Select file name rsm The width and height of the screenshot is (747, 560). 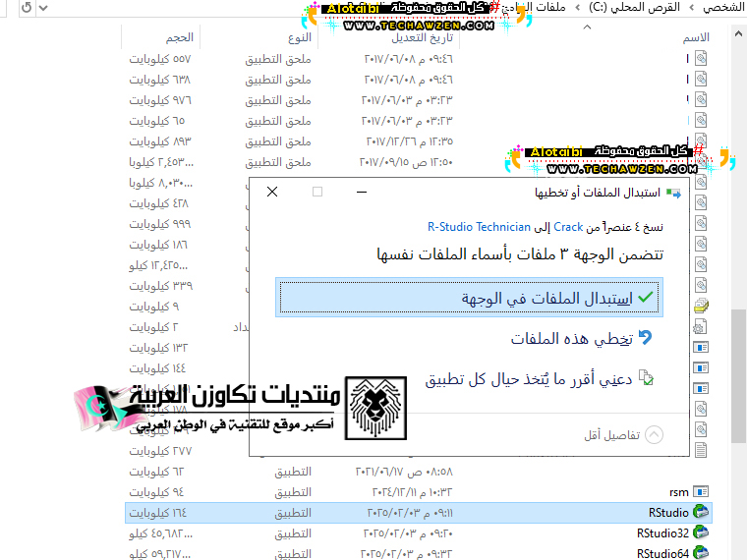(679, 492)
